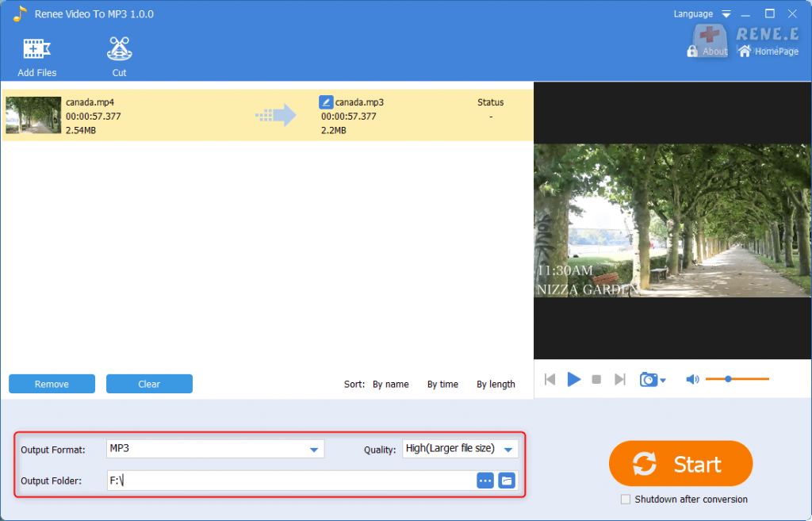The height and width of the screenshot is (521, 812).
Task: Click the Start conversion button
Action: (680, 464)
